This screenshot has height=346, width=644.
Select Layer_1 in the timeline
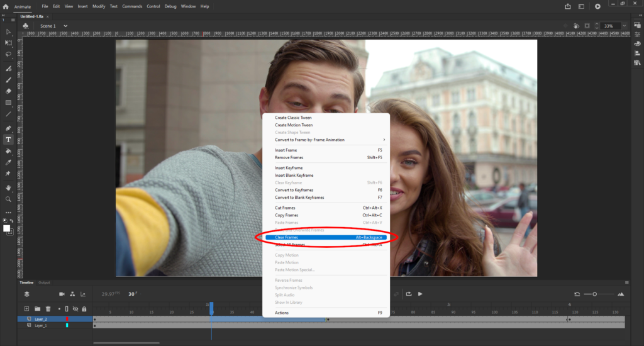point(41,326)
